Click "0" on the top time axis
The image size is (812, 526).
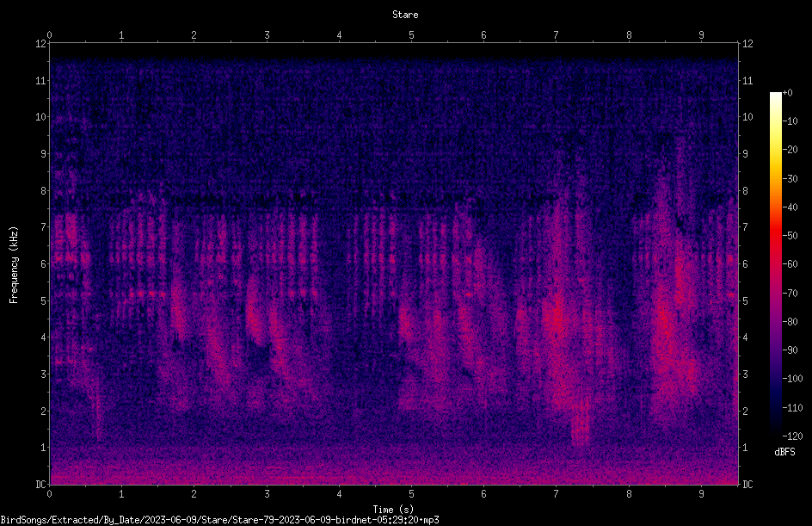tap(49, 35)
